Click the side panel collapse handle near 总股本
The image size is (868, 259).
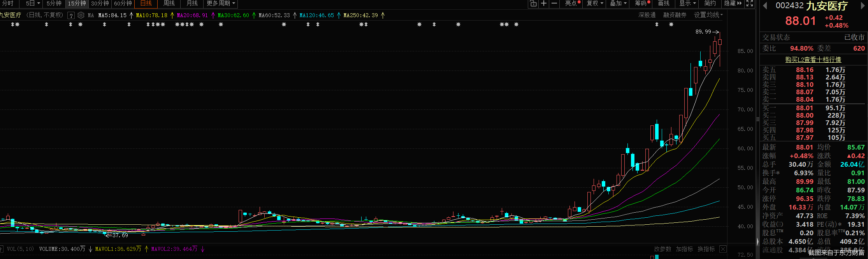pyautogui.click(x=757, y=241)
